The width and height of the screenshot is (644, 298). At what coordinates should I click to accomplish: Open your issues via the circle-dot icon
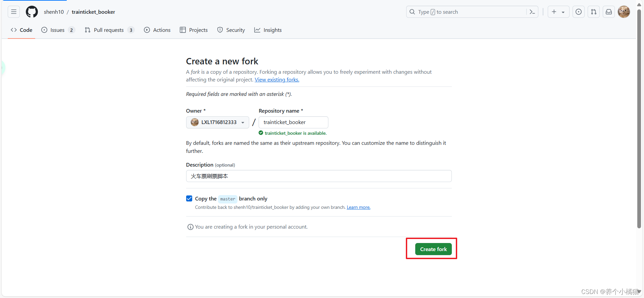[x=579, y=12]
